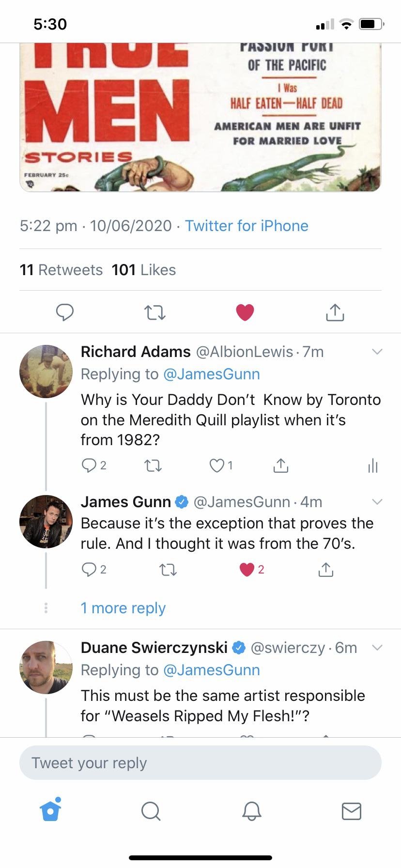Screen dimensions: 401x868
Task: Open the Notifications bell icon
Action: (251, 812)
